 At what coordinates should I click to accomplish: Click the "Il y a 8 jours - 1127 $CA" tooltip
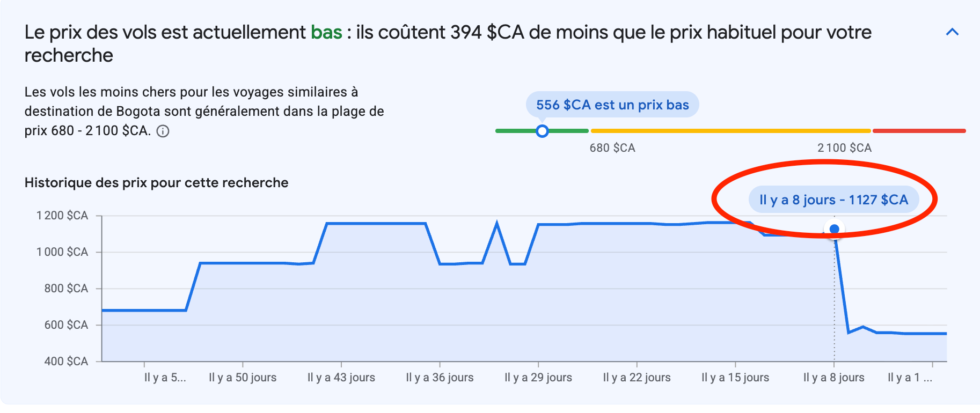click(833, 200)
